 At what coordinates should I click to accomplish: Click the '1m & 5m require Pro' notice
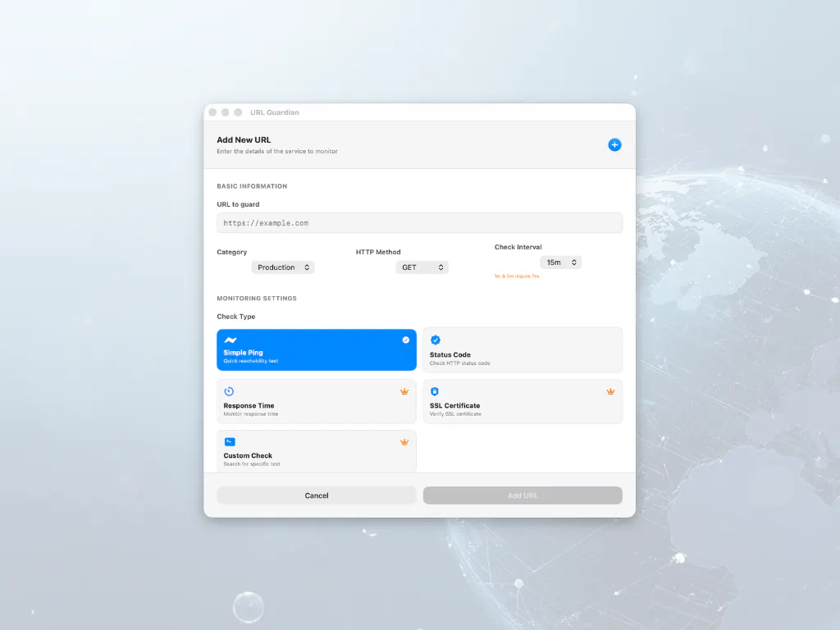[517, 276]
